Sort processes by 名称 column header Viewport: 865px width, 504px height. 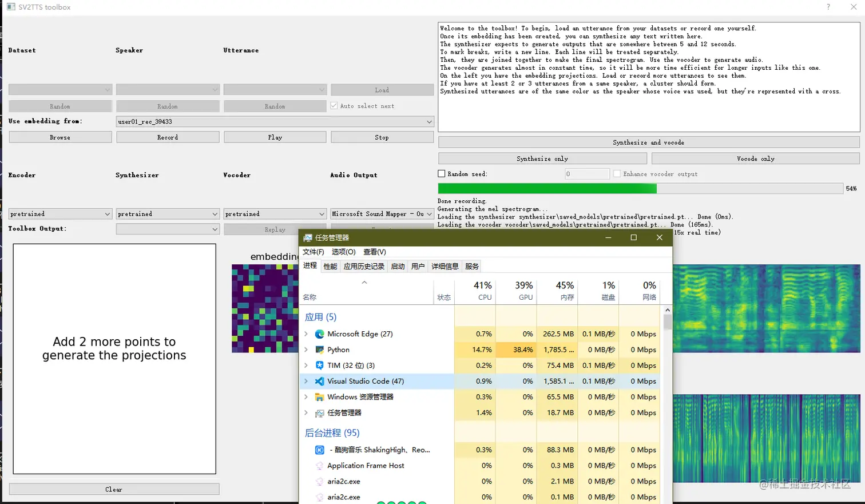pyautogui.click(x=367, y=291)
